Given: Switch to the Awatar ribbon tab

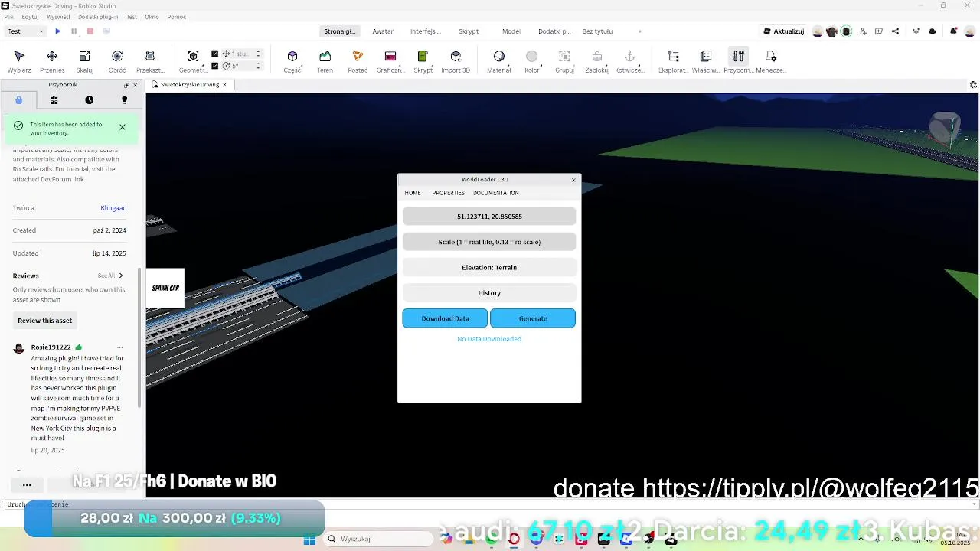Looking at the screenshot, I should pos(383,31).
